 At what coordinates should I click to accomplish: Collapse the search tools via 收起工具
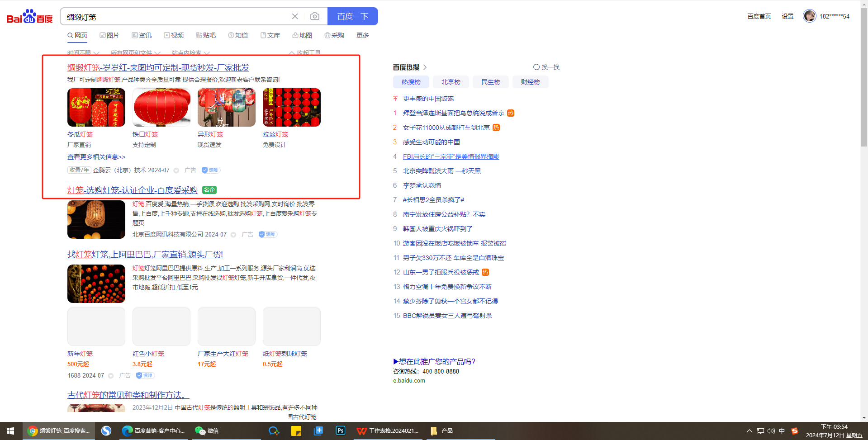(305, 53)
